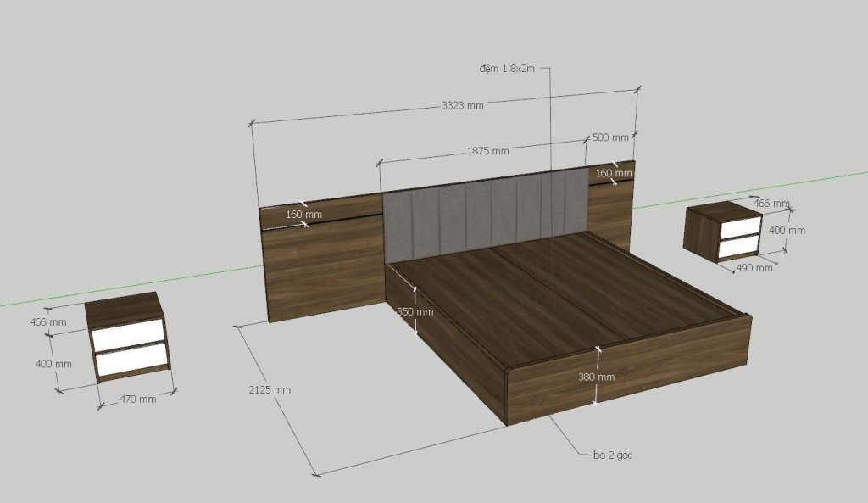868x503 pixels.
Task: Select the left nightstand's bottom white drawer
Action: (131, 362)
